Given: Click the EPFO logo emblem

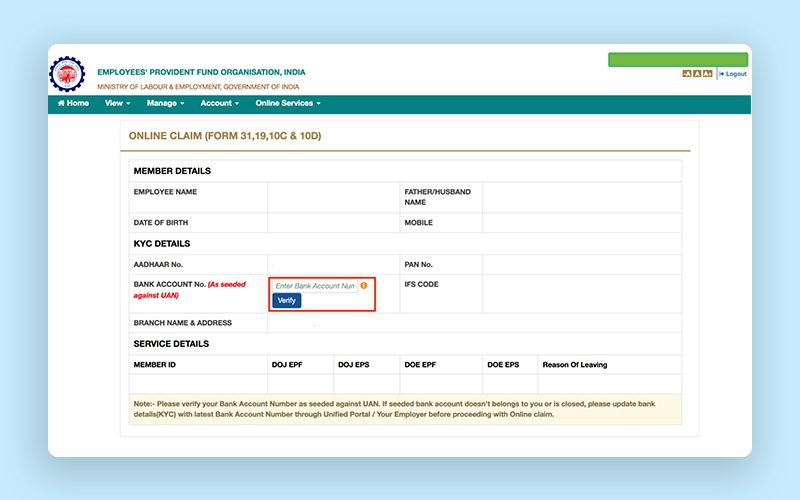Looking at the screenshot, I should (x=68, y=74).
